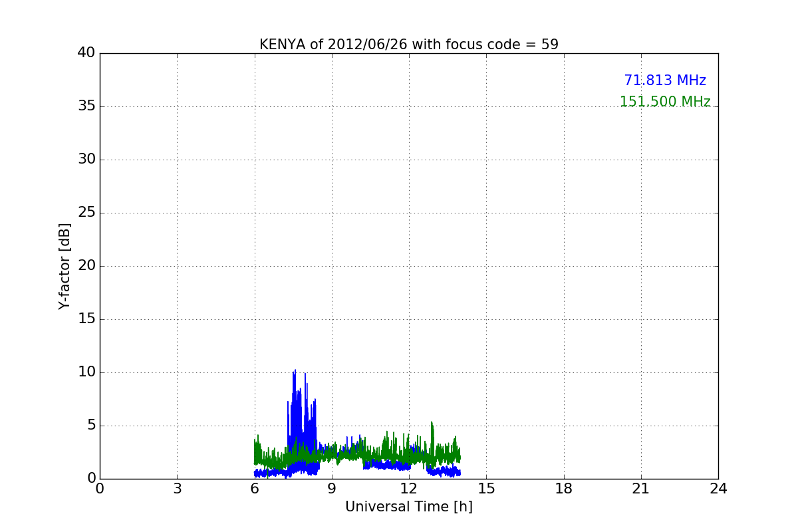Screen dimensions: 798x532
Task: Click the y-axis tick label '20'
Action: [86, 266]
